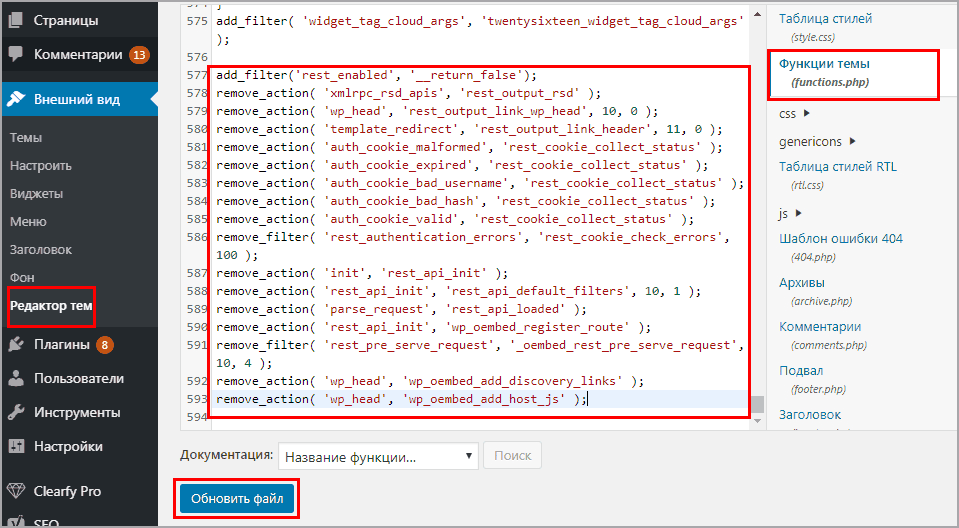Click code line 589 parse_request
959x528 pixels.
(401, 309)
